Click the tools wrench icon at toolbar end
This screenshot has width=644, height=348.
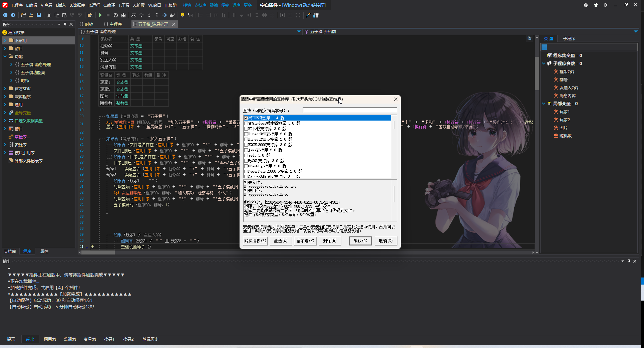click(316, 15)
